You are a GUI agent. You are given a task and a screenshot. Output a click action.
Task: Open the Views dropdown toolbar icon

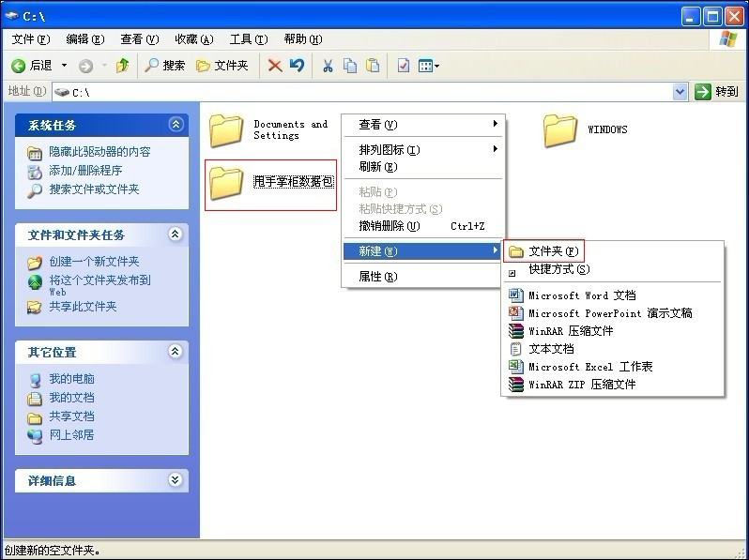tap(429, 66)
